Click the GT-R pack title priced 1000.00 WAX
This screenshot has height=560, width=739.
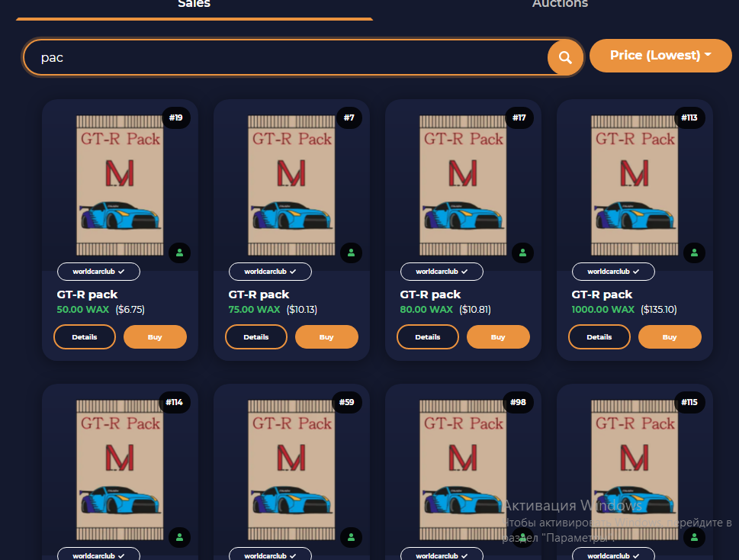click(602, 294)
